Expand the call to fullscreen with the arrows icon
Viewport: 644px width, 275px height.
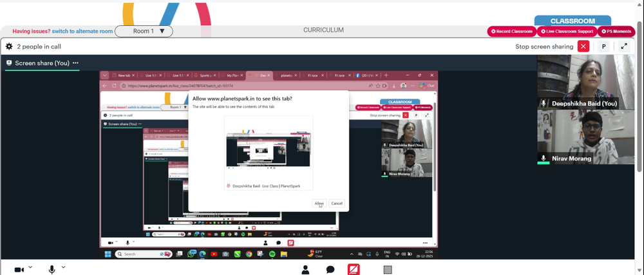point(624,46)
